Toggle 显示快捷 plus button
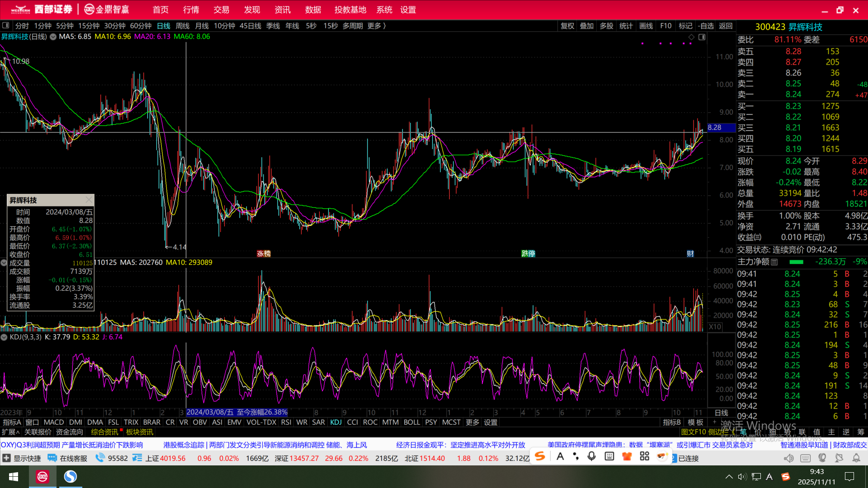This screenshot has height=488, width=868. click(6, 458)
